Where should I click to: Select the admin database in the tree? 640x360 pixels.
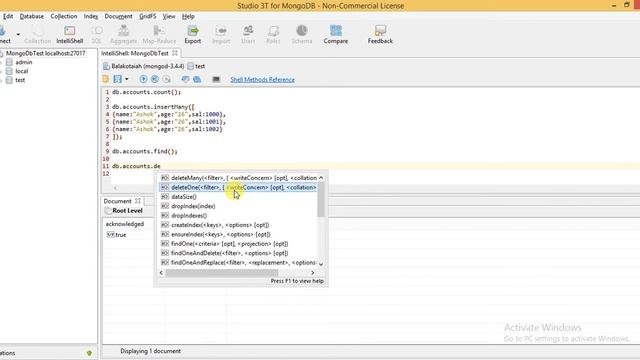pyautogui.click(x=24, y=62)
